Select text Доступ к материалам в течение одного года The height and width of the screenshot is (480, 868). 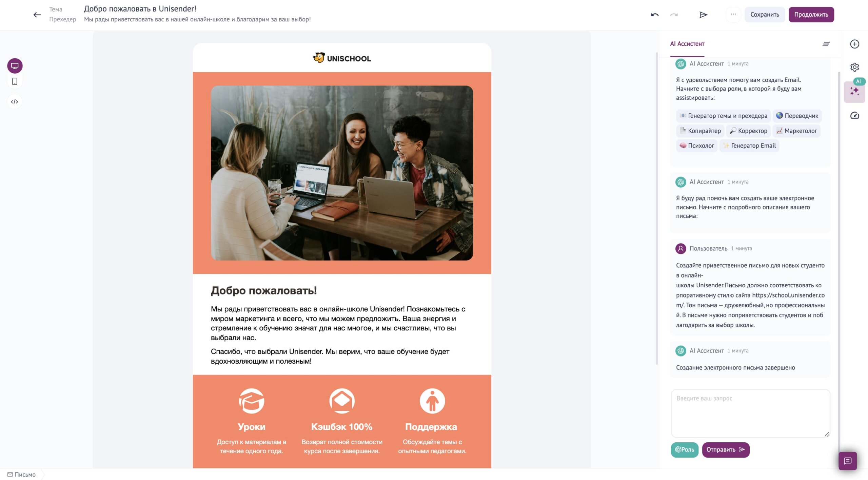tap(252, 446)
